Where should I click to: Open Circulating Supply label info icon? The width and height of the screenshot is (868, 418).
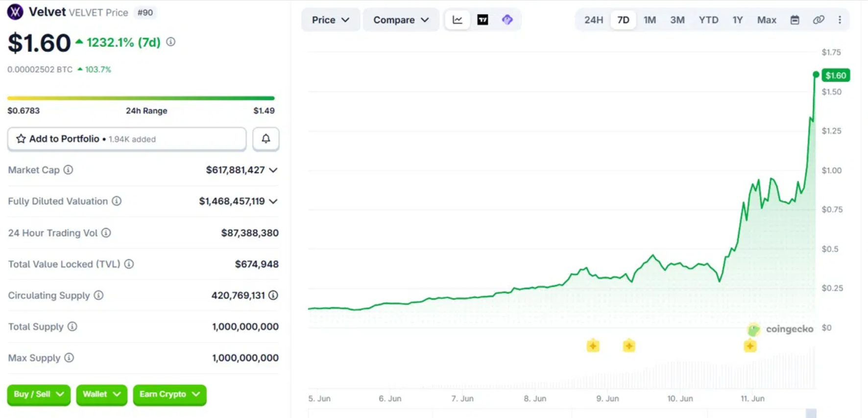tap(98, 295)
